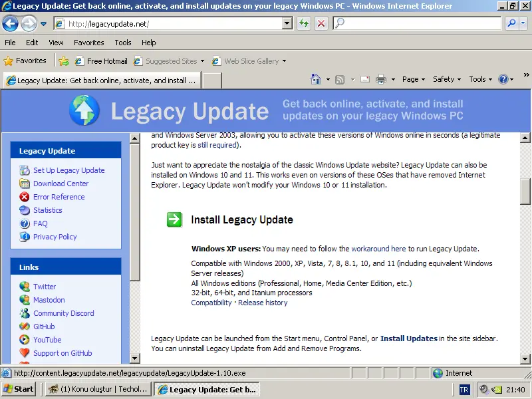Open the recent pages dropdown arrow

point(43,24)
